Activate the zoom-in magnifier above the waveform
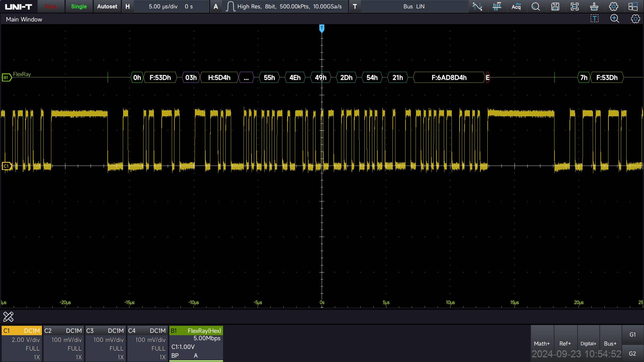 (614, 19)
